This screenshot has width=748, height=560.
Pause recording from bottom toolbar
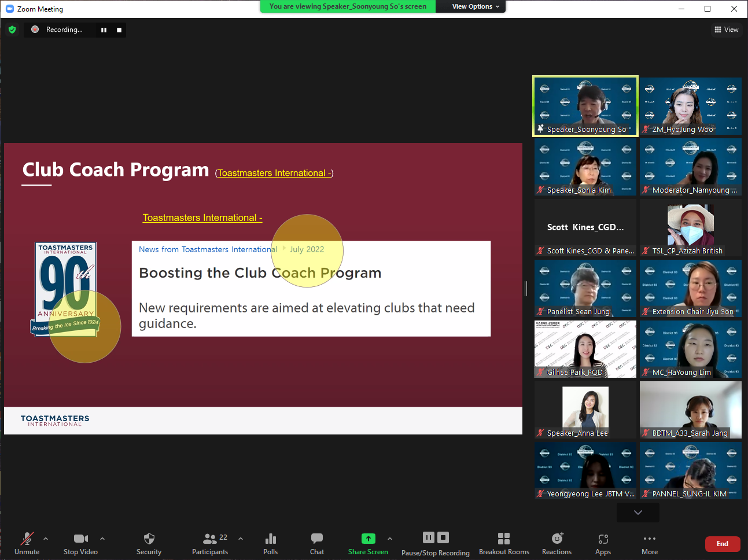tap(429, 537)
